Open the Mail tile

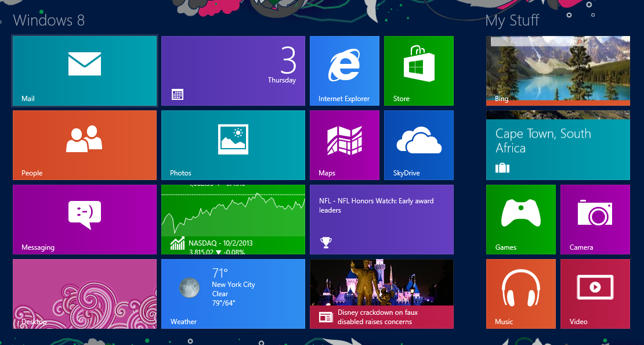(85, 71)
